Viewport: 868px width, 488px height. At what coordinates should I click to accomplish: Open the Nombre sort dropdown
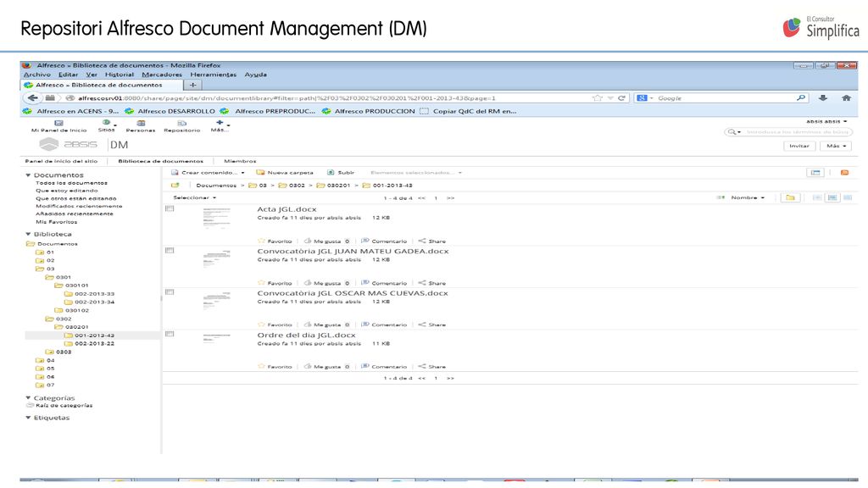pos(748,197)
